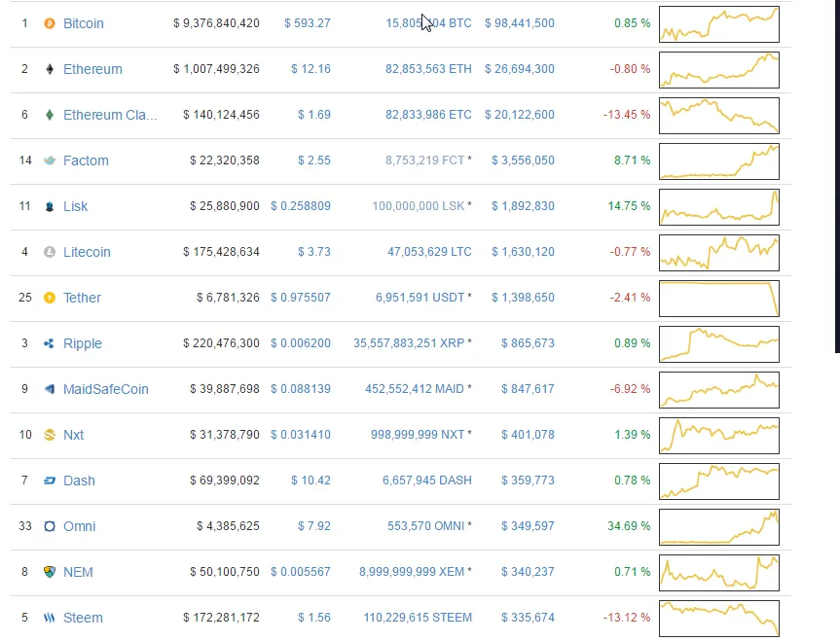View NEM price sparkline chart
The height and width of the screenshot is (641, 840).
coord(719,573)
